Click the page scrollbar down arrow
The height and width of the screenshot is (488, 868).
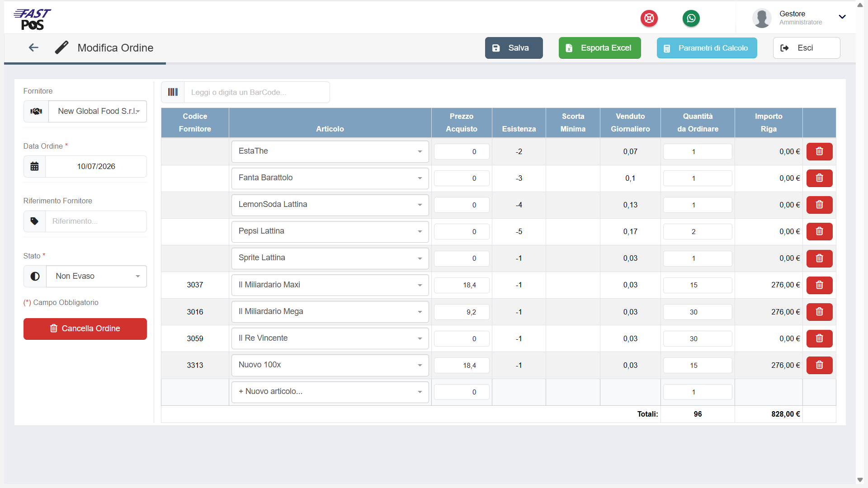click(860, 480)
